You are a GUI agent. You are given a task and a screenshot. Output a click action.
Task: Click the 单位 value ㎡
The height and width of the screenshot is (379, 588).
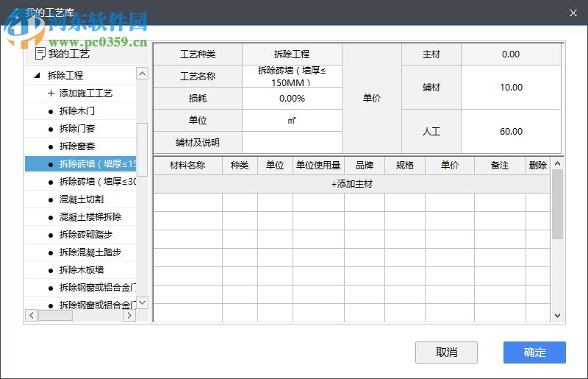click(292, 121)
